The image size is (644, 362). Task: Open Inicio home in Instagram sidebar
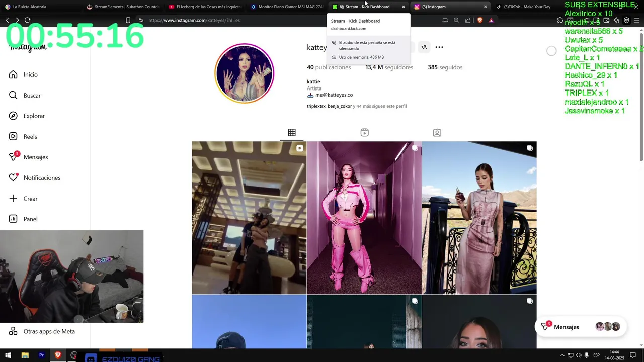23,74
